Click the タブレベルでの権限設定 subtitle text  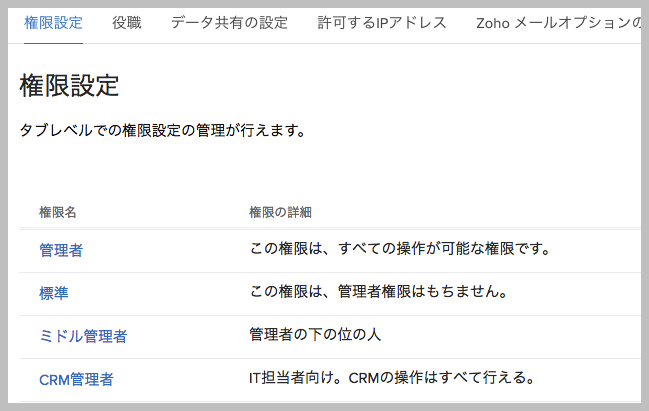click(162, 131)
